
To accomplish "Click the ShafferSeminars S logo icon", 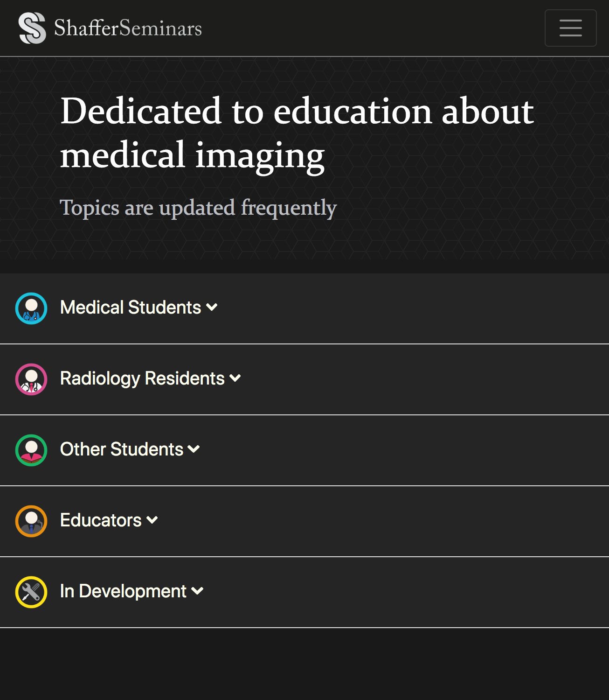I will (32, 28).
